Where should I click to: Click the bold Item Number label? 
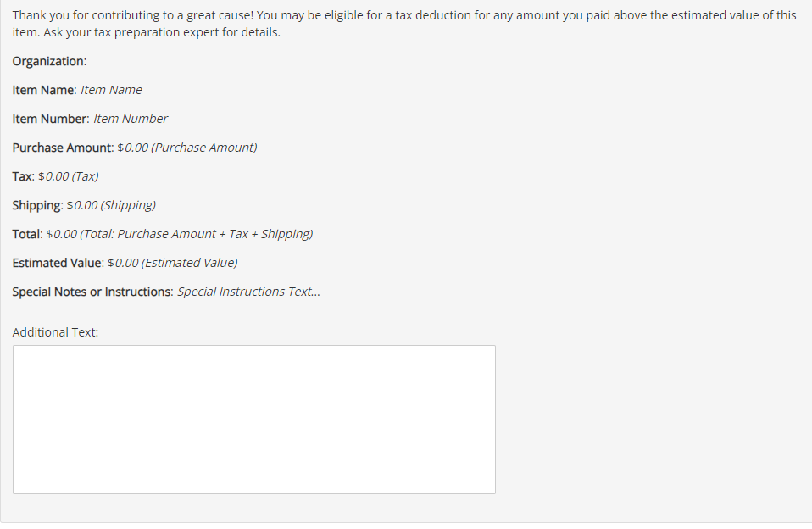click(x=50, y=119)
